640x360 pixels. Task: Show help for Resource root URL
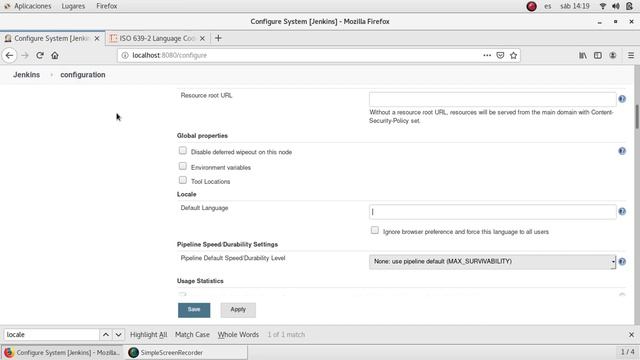(622, 99)
